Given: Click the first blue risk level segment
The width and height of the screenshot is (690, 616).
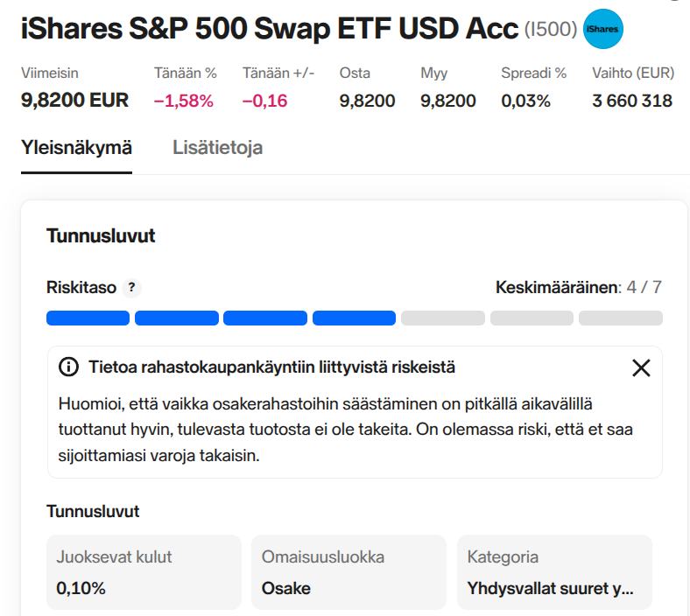Looking at the screenshot, I should pyautogui.click(x=88, y=318).
